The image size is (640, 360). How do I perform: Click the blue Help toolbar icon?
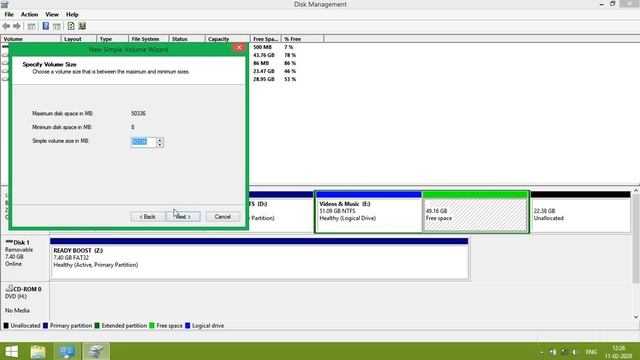(46, 26)
